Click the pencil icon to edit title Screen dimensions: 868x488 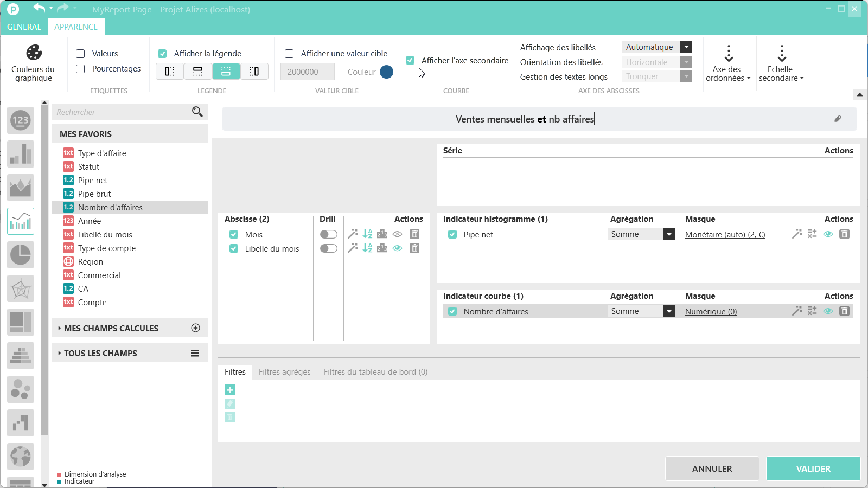(x=838, y=119)
